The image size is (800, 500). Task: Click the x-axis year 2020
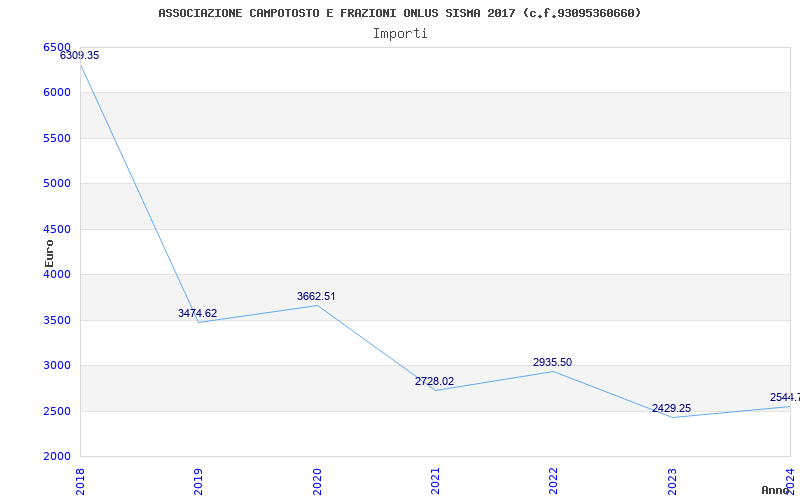point(317,481)
